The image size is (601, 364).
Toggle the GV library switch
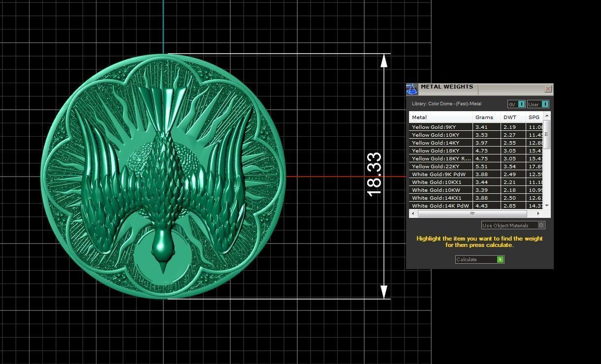(x=516, y=104)
